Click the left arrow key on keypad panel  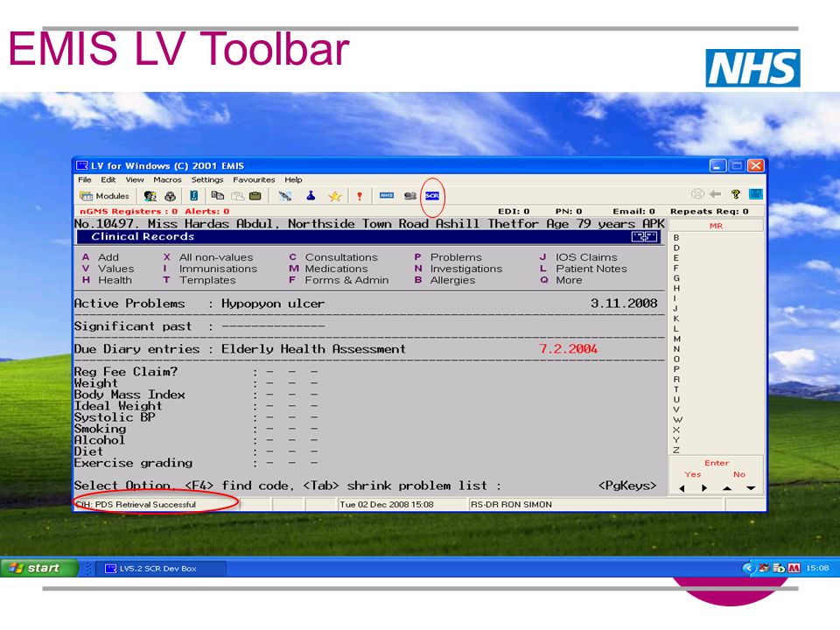pyautogui.click(x=682, y=488)
